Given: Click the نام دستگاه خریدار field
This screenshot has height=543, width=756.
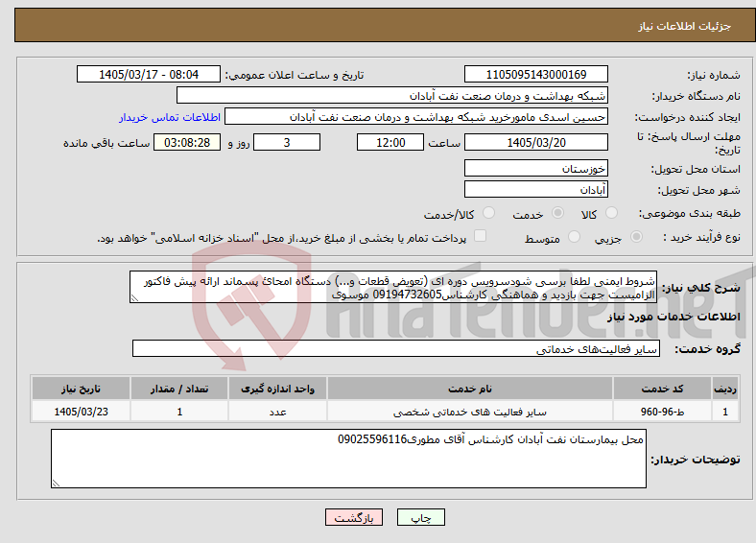Looking at the screenshot, I should pyautogui.click(x=392, y=96).
